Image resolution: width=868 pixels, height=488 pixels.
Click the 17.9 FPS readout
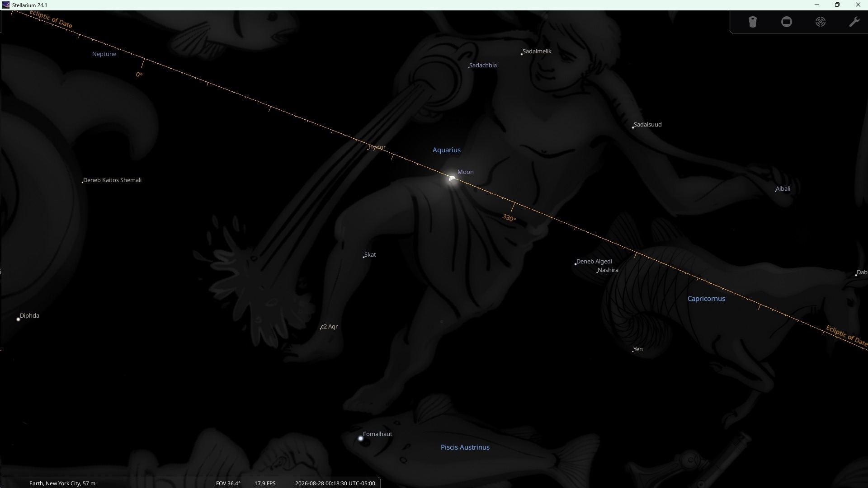(265, 483)
